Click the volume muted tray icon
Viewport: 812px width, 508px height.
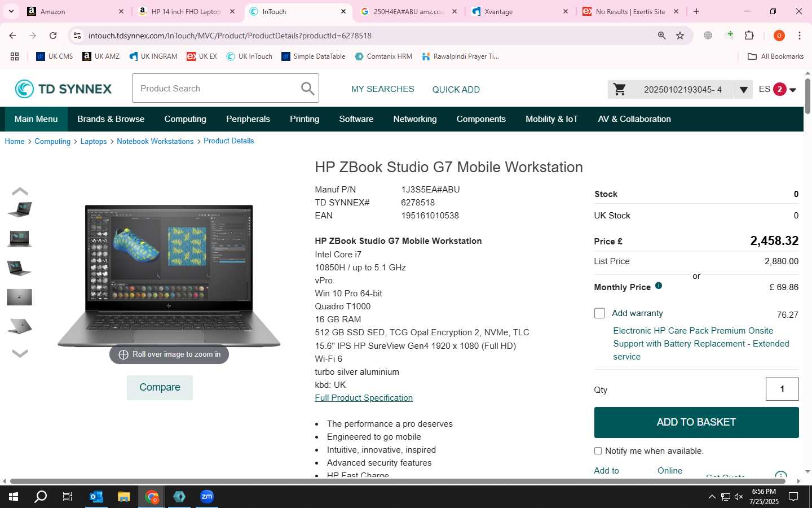739,497
